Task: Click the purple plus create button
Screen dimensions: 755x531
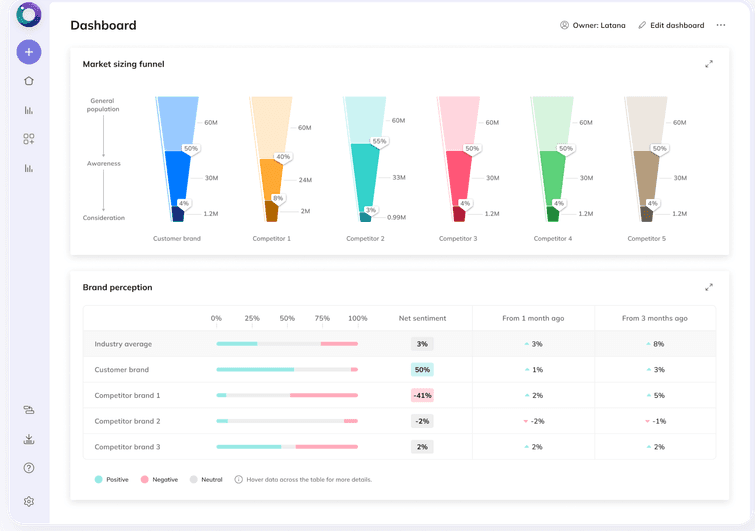Action: point(29,52)
